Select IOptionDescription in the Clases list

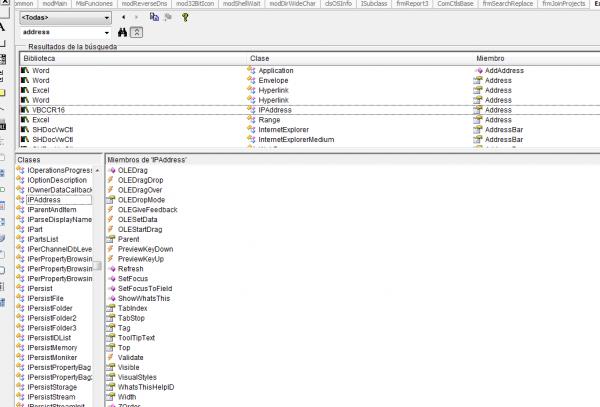tap(57, 180)
